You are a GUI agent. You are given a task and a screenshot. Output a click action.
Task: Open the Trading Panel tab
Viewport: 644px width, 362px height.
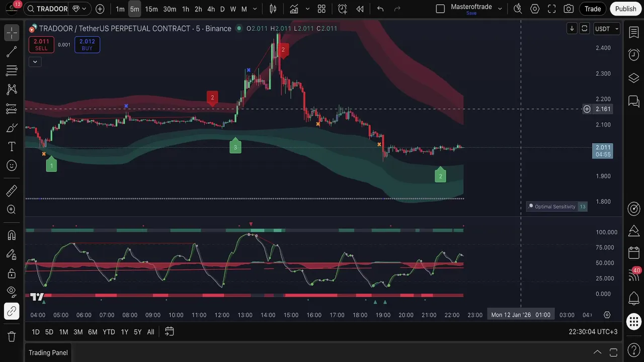click(48, 352)
